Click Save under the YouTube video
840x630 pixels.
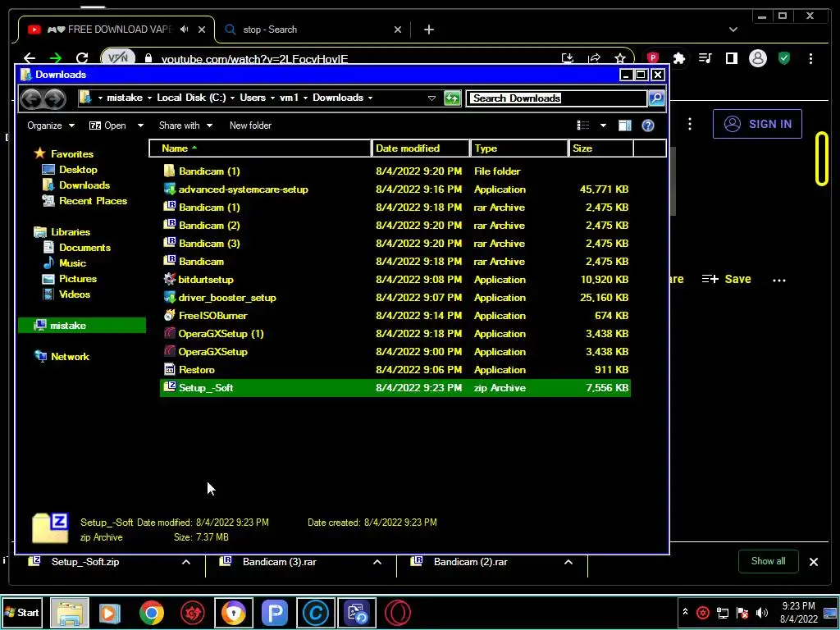[727, 279]
